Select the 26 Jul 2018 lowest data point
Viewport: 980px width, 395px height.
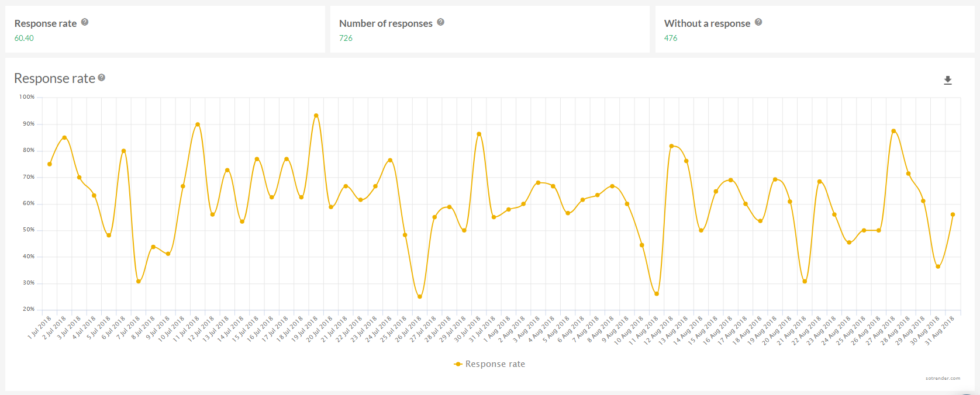(x=420, y=297)
